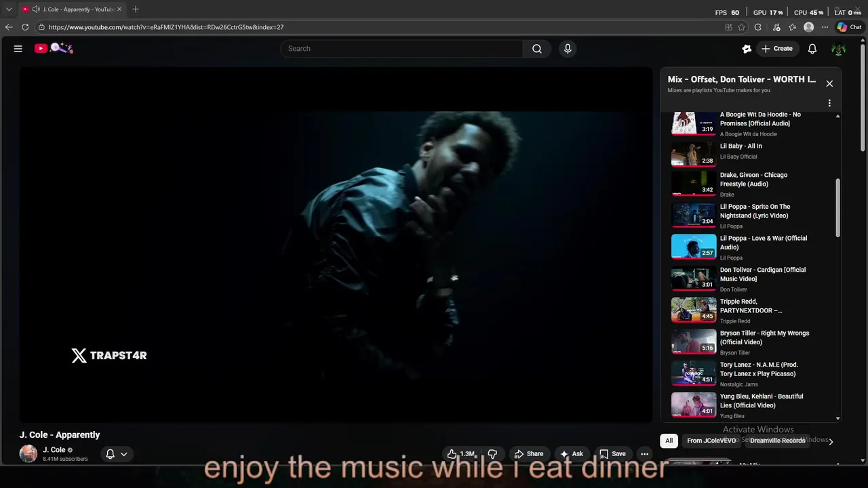Share this video
868x488 pixels.
click(529, 454)
